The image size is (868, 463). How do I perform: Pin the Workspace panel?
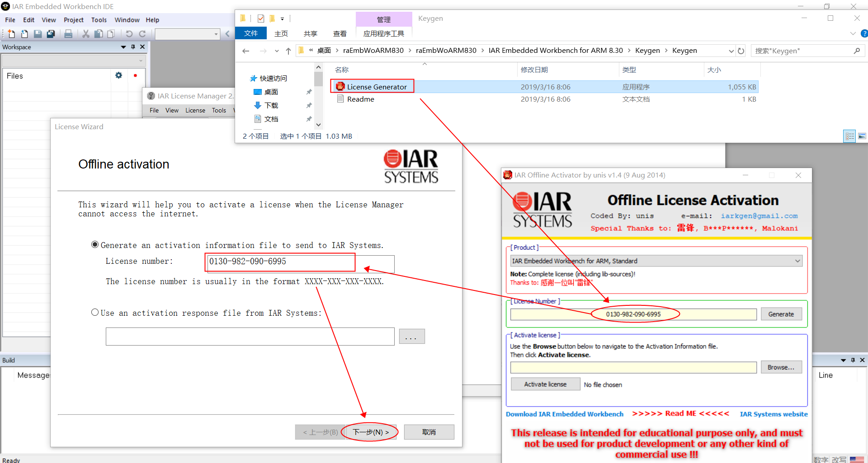[x=133, y=47]
